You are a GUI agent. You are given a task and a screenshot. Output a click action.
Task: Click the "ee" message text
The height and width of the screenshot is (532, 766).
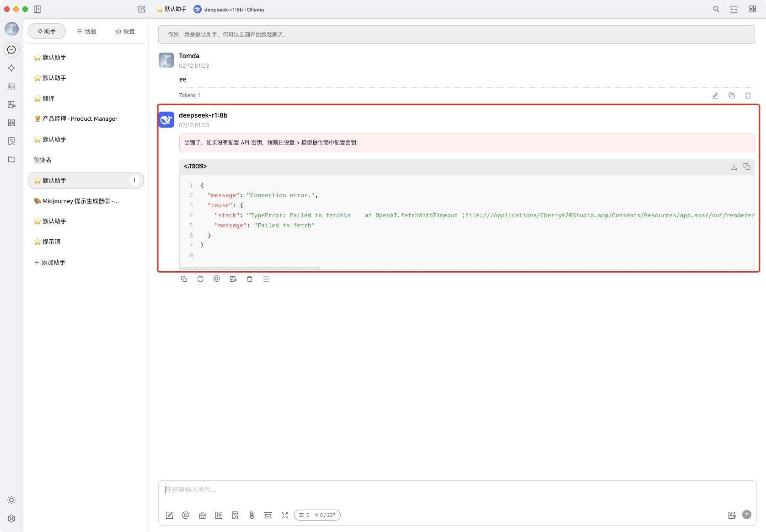coord(182,79)
